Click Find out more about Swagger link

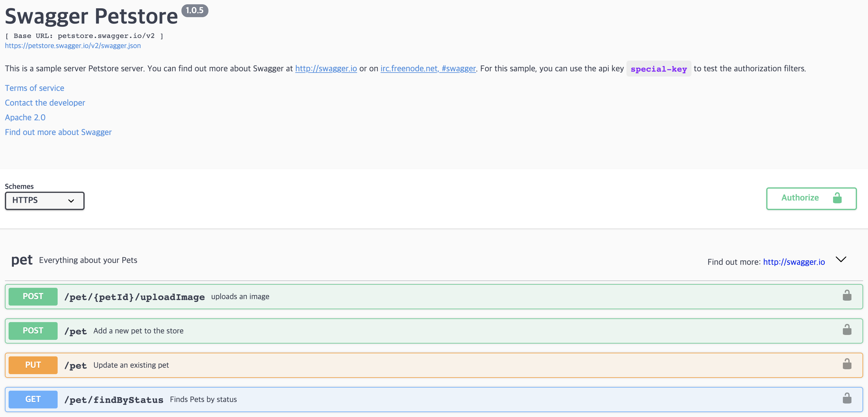[58, 132]
